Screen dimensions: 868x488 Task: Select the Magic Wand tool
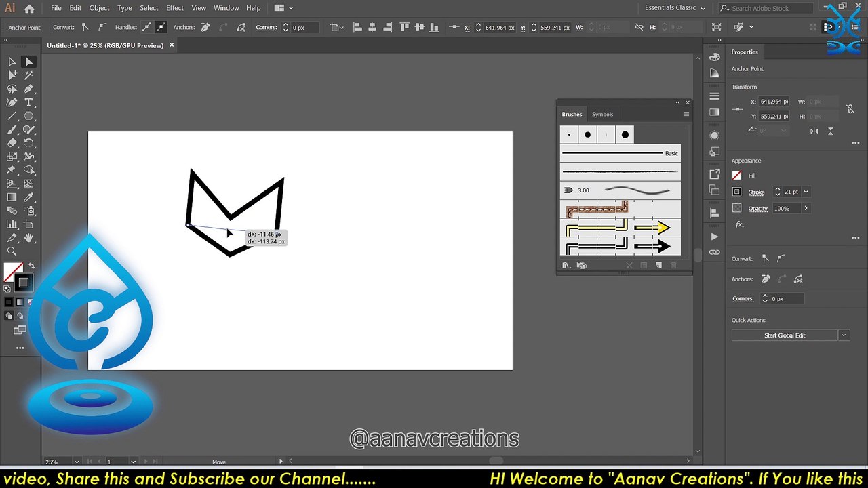(x=28, y=75)
